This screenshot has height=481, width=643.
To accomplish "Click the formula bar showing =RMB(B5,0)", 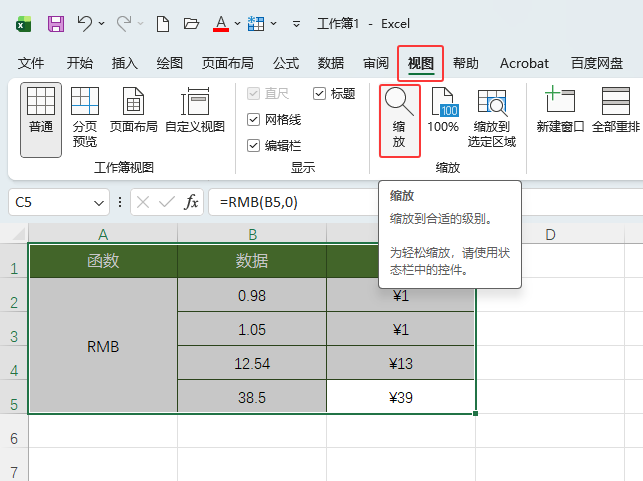I will pos(426,202).
